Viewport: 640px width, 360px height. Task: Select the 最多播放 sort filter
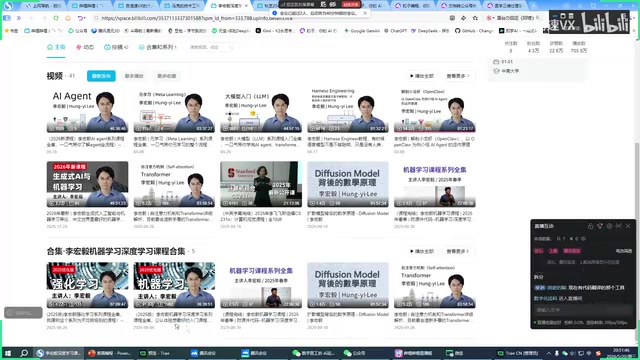(134, 76)
